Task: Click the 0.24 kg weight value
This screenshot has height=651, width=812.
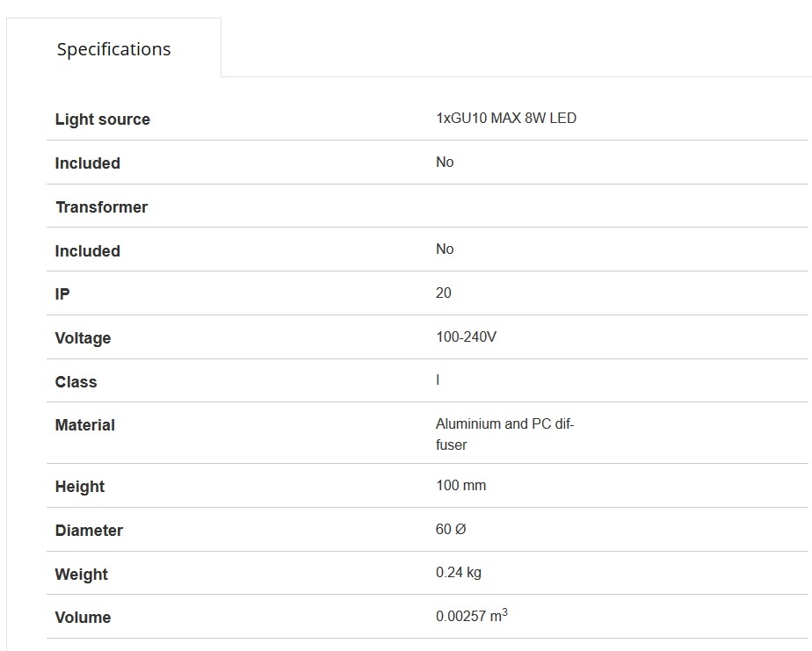Action: (x=459, y=573)
